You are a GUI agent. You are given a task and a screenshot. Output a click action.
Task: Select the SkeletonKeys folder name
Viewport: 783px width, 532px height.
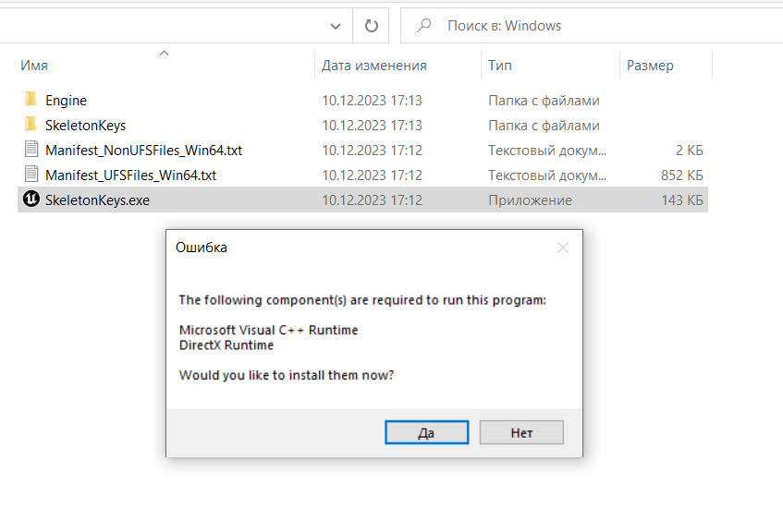(85, 126)
